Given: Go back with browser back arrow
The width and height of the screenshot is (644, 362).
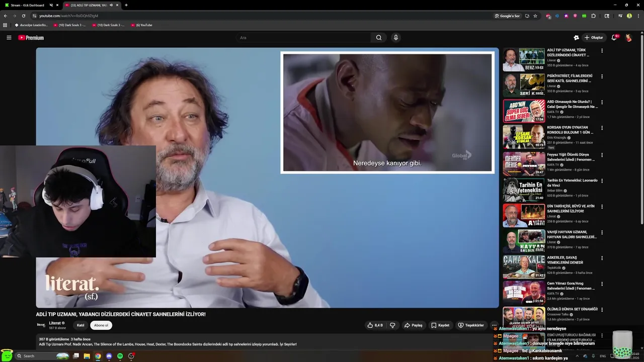Looking at the screenshot, I should click(6, 16).
